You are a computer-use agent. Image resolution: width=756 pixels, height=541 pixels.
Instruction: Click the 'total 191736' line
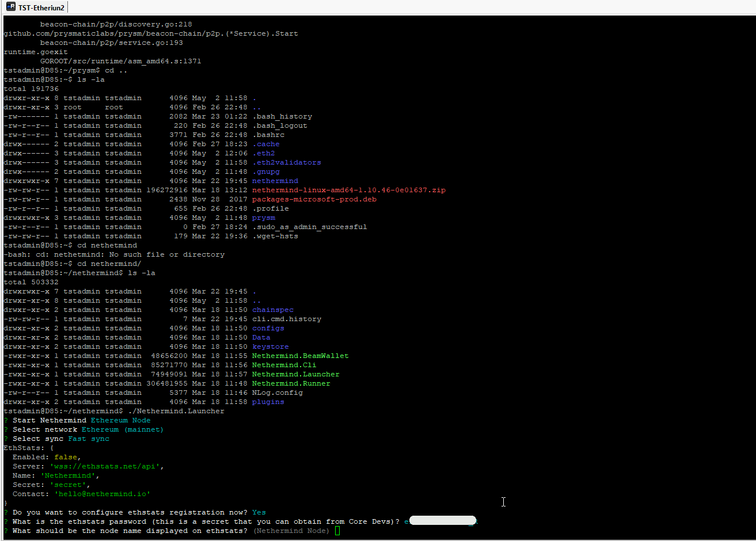pyautogui.click(x=31, y=89)
